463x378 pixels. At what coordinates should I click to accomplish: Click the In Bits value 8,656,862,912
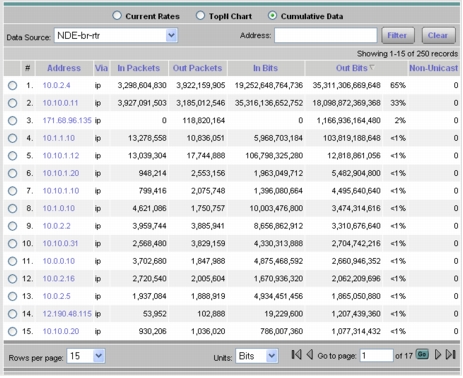click(x=278, y=226)
